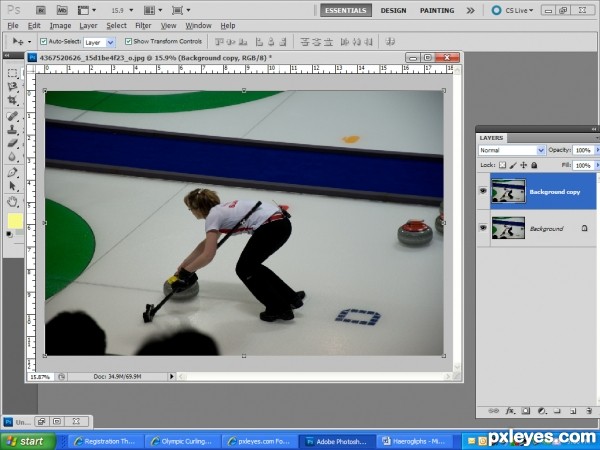Open the Screen Mode dropdown
The image size is (600, 450).
[x=181, y=10]
